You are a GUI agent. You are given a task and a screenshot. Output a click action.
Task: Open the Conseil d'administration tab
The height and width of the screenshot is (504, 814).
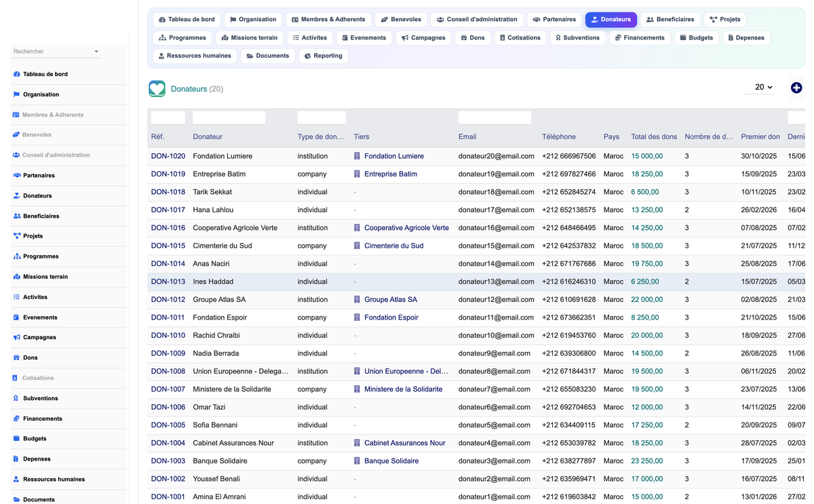click(x=477, y=20)
